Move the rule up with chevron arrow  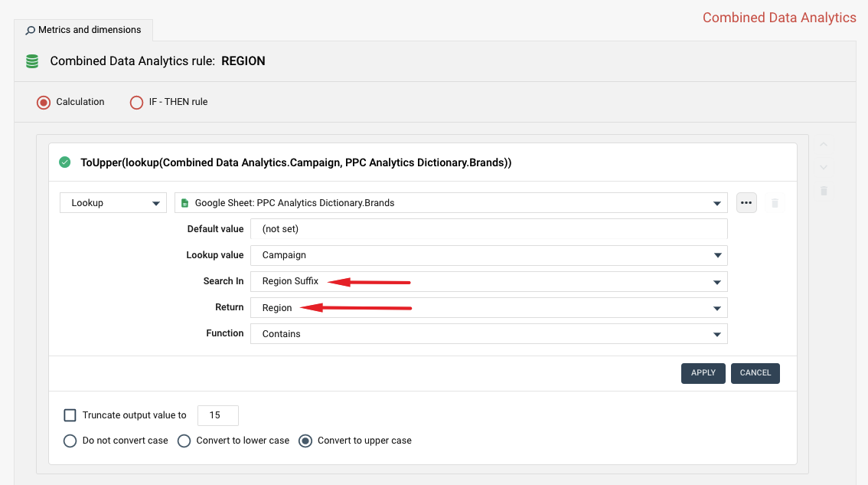(824, 145)
